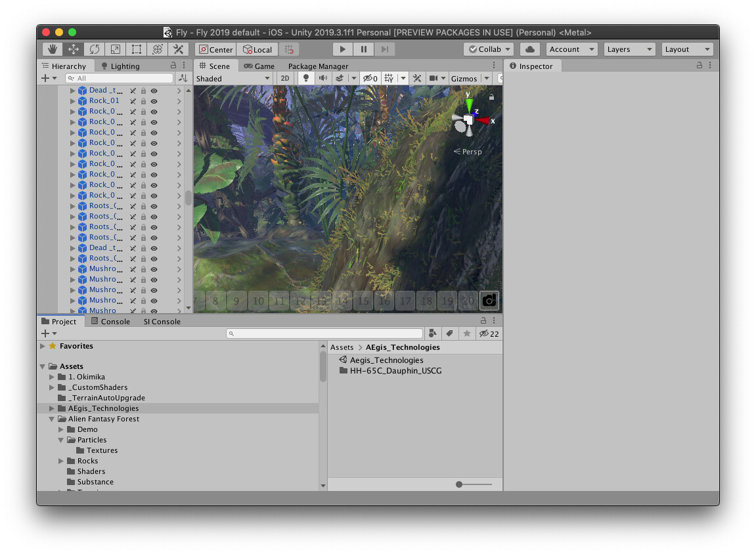The width and height of the screenshot is (756, 554).
Task: Toggle 2D mode in Scene view
Action: (285, 77)
